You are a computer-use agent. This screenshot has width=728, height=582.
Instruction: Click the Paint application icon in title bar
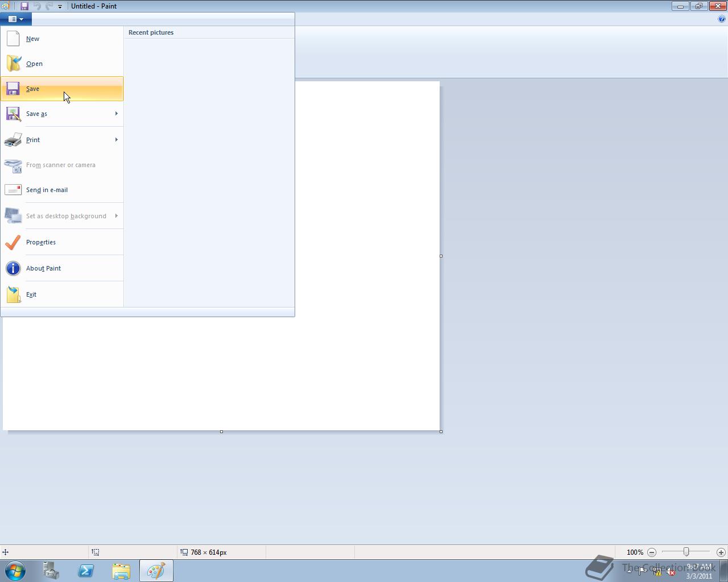pos(6,6)
